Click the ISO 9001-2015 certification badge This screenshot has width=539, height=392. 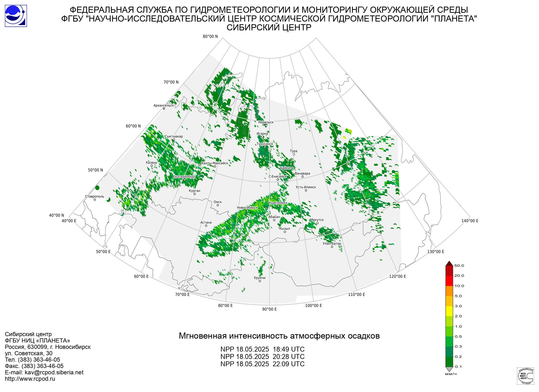(x=525, y=376)
